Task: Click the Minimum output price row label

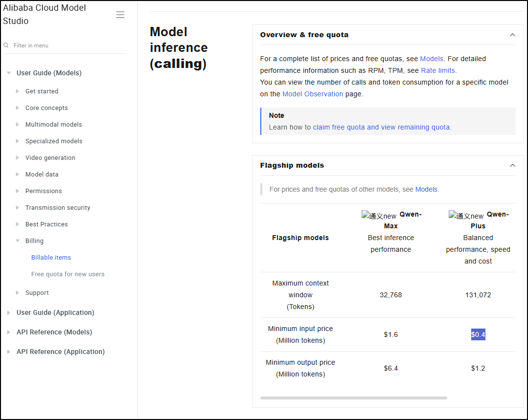Action: pos(300,369)
